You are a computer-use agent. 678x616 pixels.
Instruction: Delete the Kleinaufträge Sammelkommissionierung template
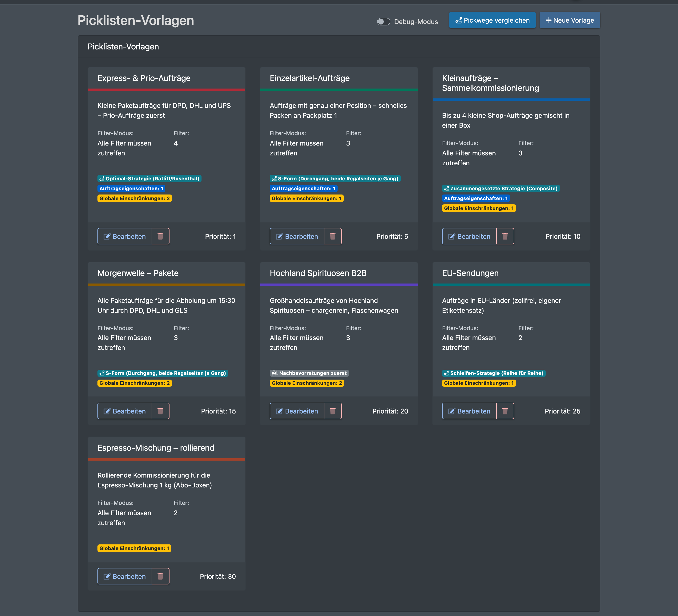point(505,236)
